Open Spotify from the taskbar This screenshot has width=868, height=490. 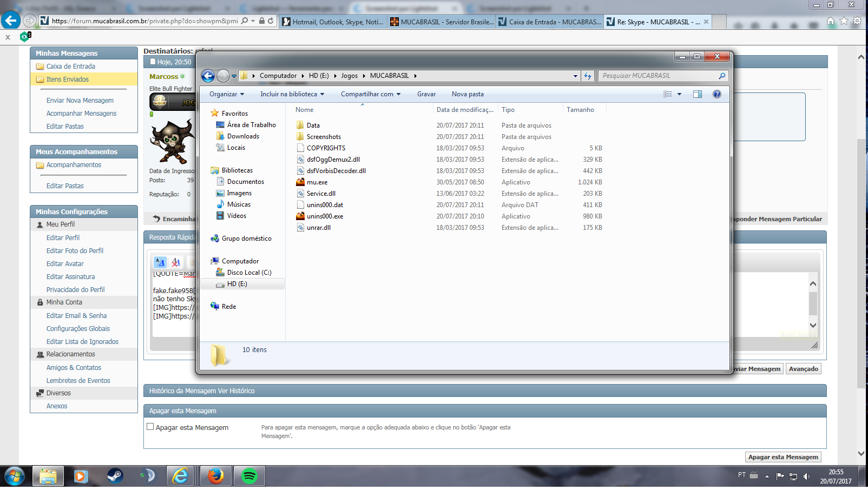pos(249,476)
